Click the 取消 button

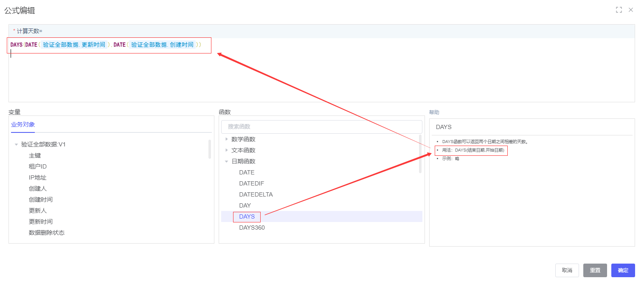pos(567,270)
